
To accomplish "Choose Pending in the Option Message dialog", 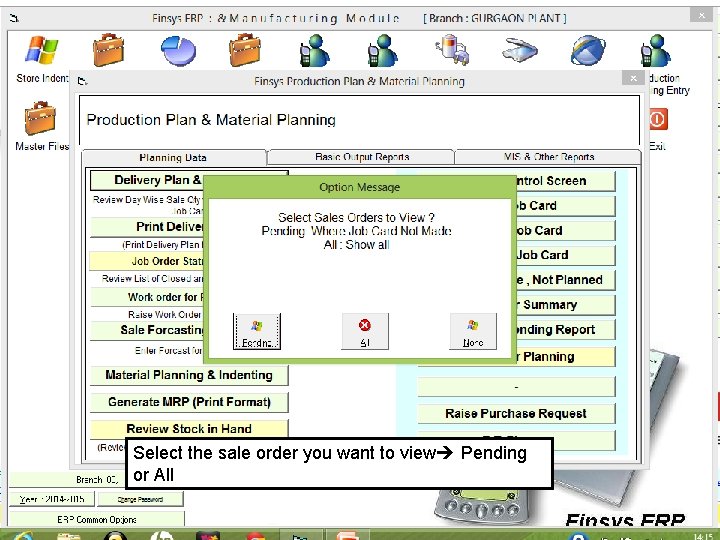I will pyautogui.click(x=257, y=332).
